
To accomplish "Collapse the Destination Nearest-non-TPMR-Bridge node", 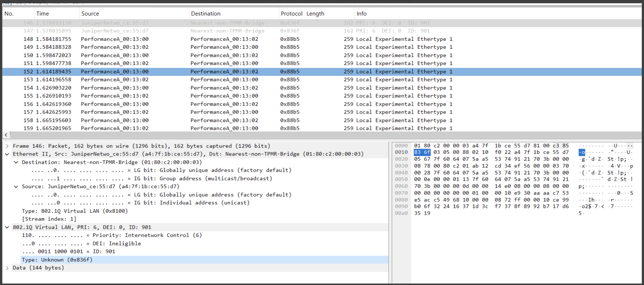I will point(16,162).
